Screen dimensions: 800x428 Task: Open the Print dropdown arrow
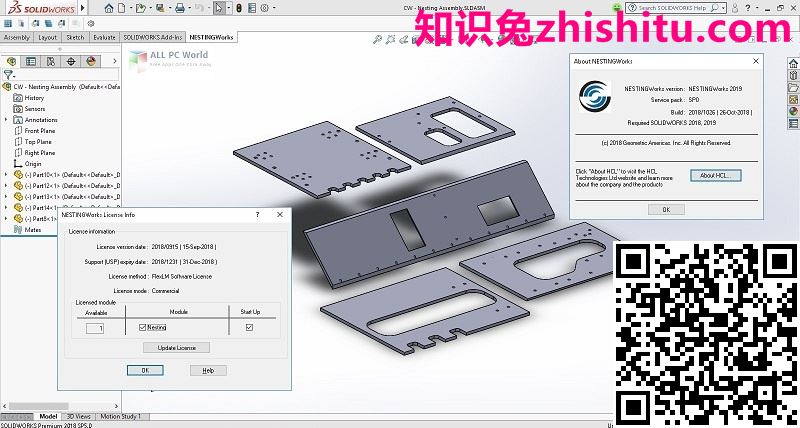click(x=189, y=8)
